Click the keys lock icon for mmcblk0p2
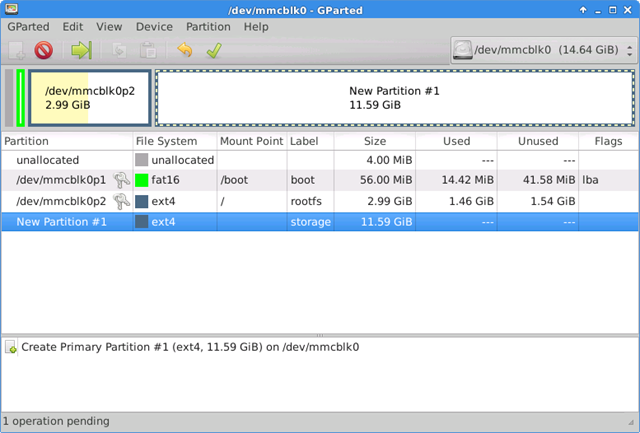The image size is (640, 433). [x=121, y=201]
